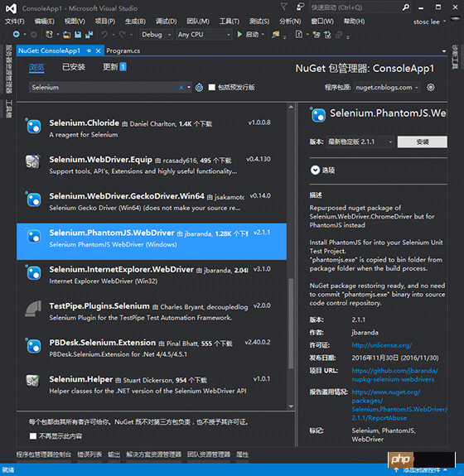The image size is (464, 476).
Task: Click the redo toolbar icon
Action: pos(122,35)
